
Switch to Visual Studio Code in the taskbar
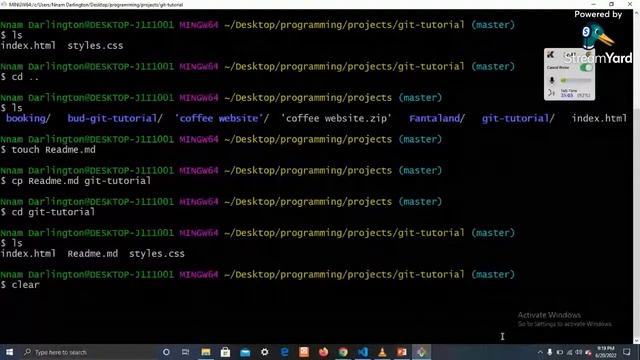tap(363, 352)
